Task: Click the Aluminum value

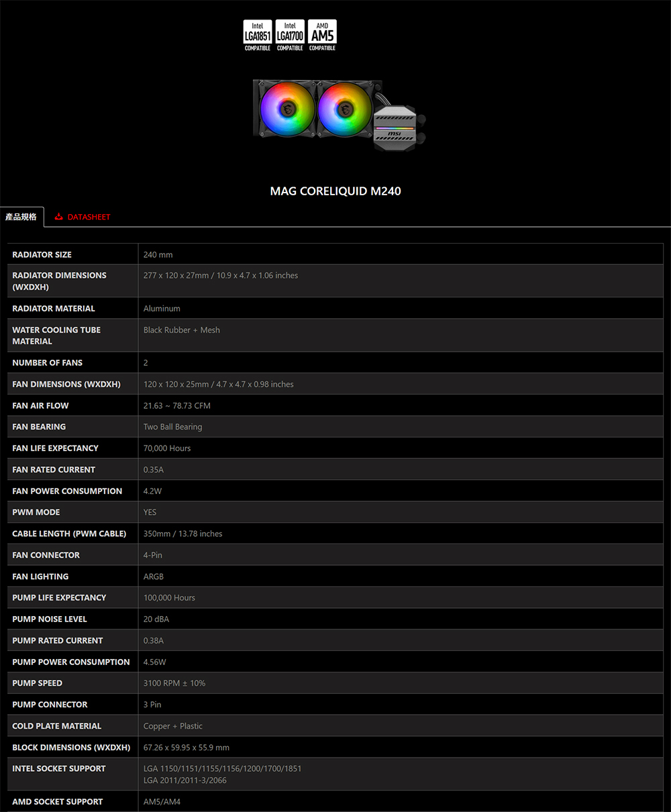Action: pyautogui.click(x=162, y=308)
